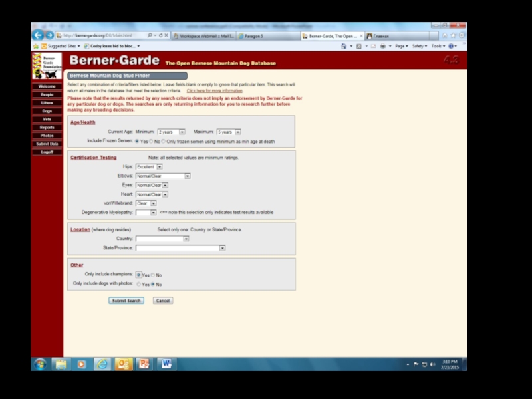
Task: Open the People sidebar menu item
Action: pos(47,94)
